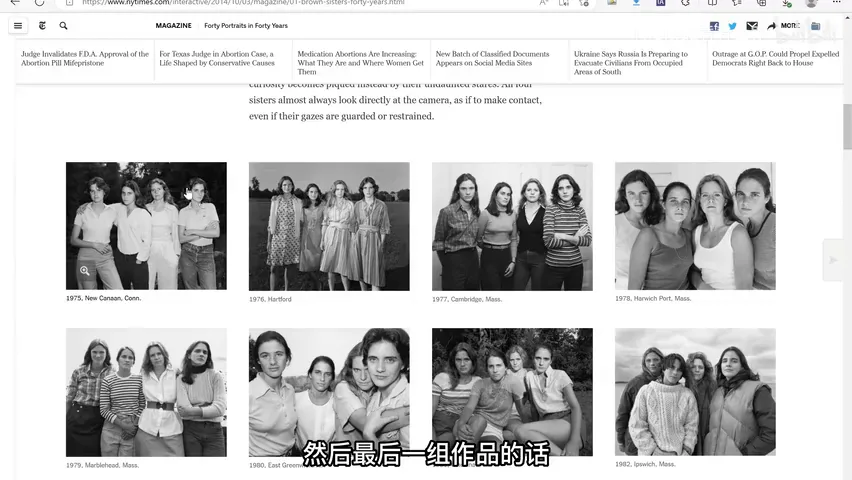Open the NYT sections hamburger menu
Image resolution: width=852 pixels, height=480 pixels.
[18, 26]
